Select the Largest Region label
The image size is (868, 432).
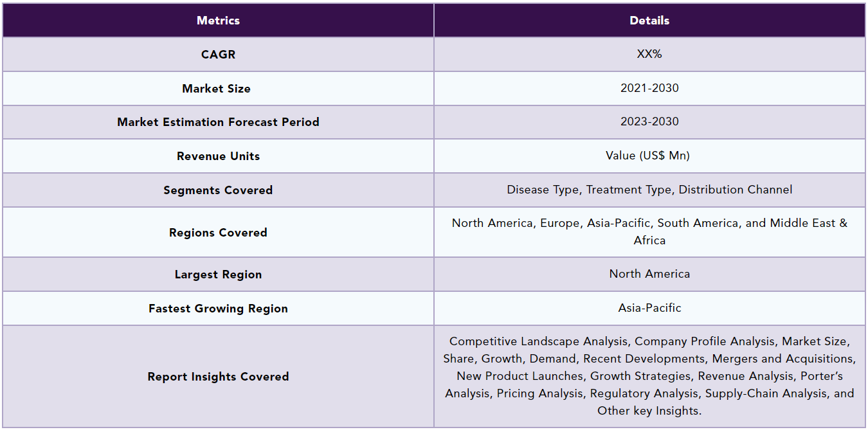pyautogui.click(x=218, y=274)
